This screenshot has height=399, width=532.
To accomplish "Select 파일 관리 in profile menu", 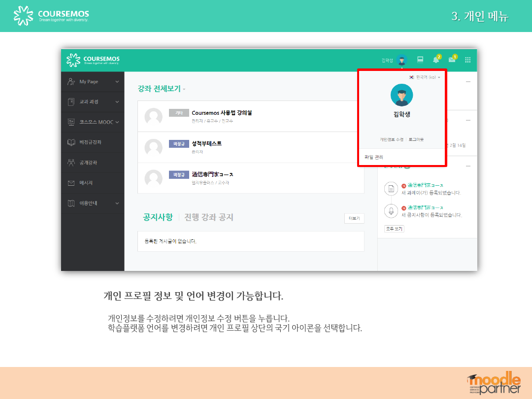I will pyautogui.click(x=373, y=157).
